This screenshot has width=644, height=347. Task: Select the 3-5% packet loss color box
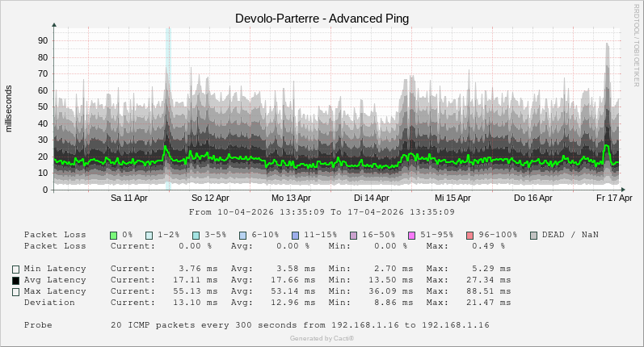click(x=196, y=235)
